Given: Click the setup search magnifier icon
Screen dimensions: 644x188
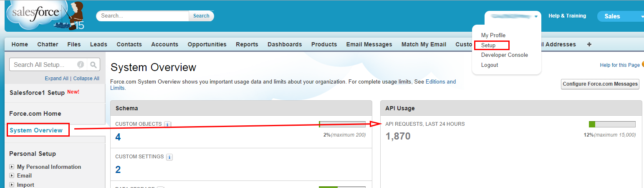Looking at the screenshot, I should pos(93,65).
